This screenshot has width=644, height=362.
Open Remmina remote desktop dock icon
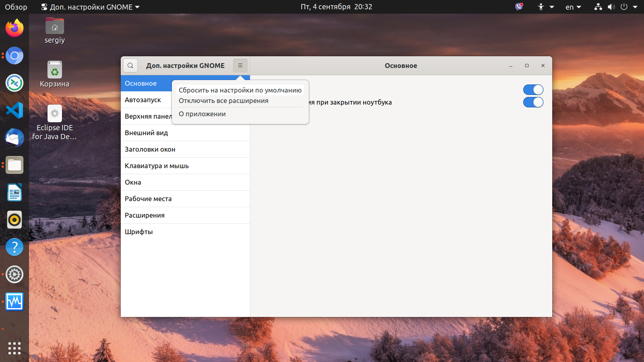(14, 83)
